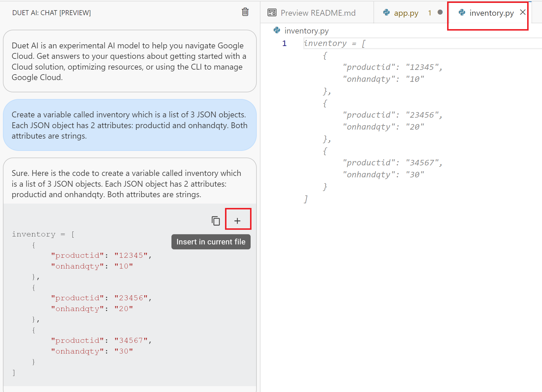Click the Python file icon on the app.py tab
The height and width of the screenshot is (392, 542).
pyautogui.click(x=387, y=12)
